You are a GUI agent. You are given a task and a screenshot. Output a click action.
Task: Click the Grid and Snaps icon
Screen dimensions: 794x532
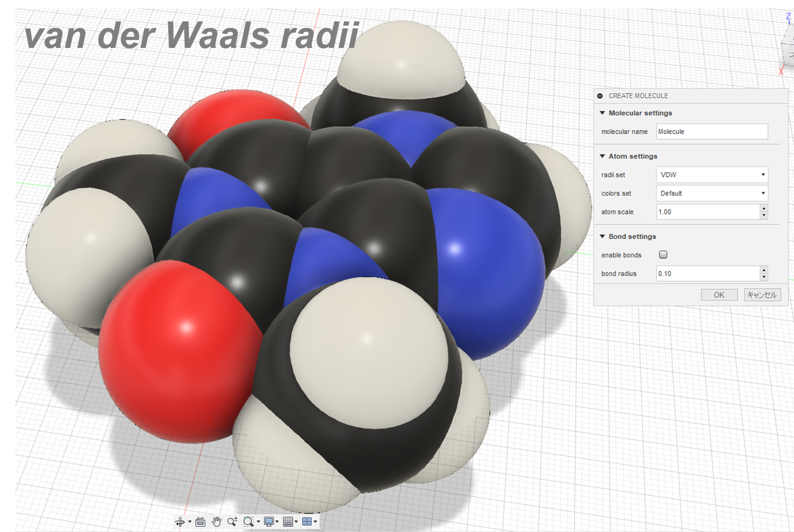288,522
